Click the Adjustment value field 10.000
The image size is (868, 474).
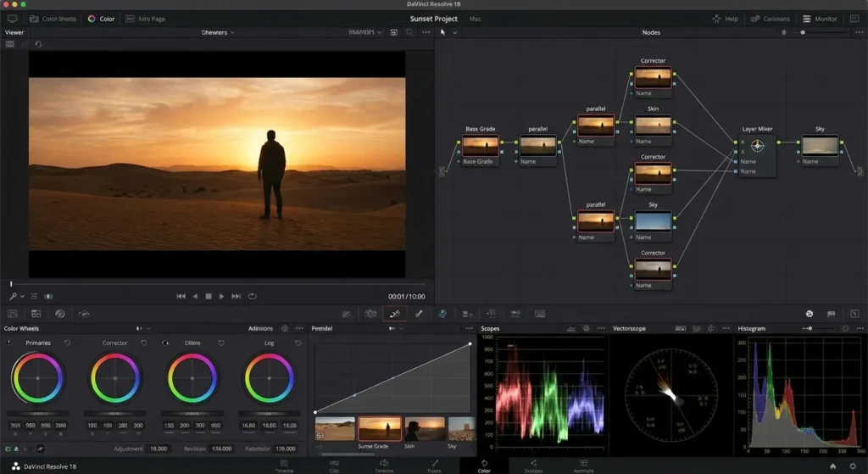tap(159, 449)
